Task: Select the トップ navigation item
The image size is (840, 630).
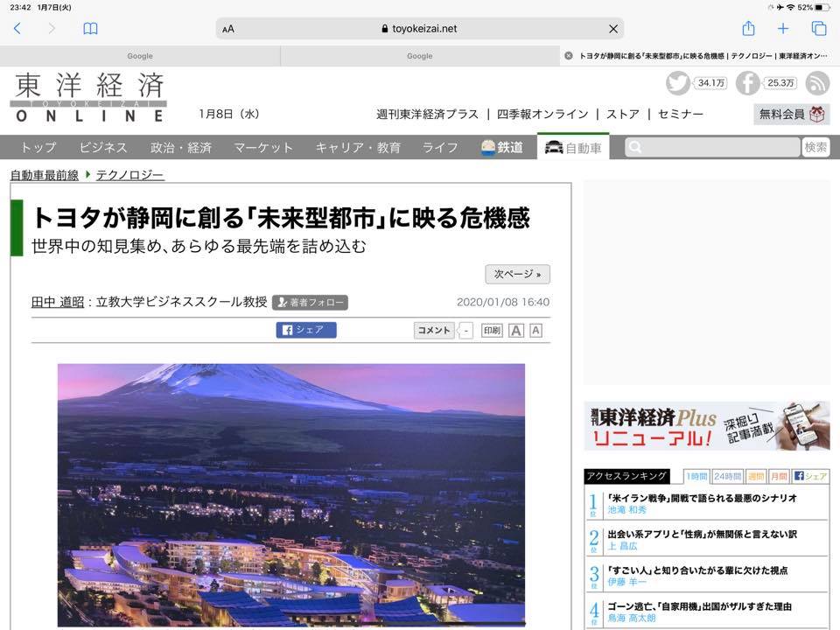Action: tap(38, 147)
